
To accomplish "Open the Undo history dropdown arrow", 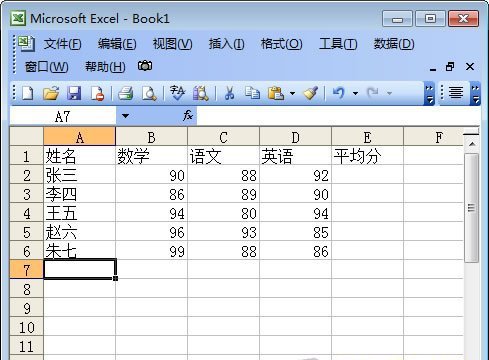I will (x=355, y=93).
